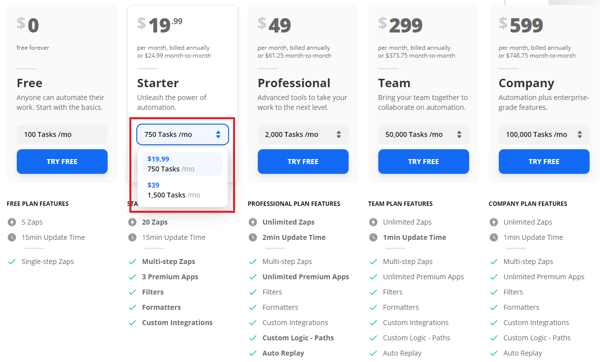Click the 100 Tasks /mo field
This screenshot has height=362, width=600.
click(62, 134)
